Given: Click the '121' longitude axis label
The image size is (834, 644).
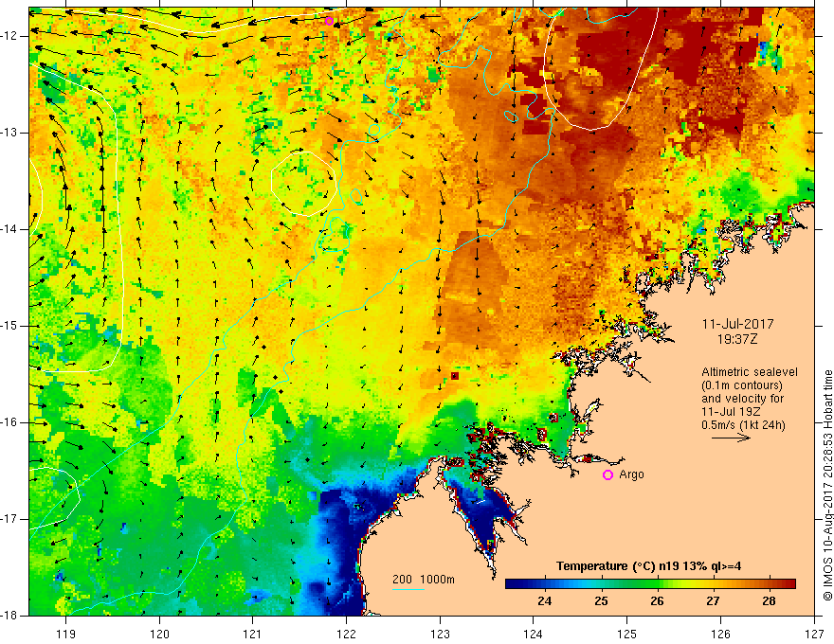Looking at the screenshot, I should coord(253,634).
